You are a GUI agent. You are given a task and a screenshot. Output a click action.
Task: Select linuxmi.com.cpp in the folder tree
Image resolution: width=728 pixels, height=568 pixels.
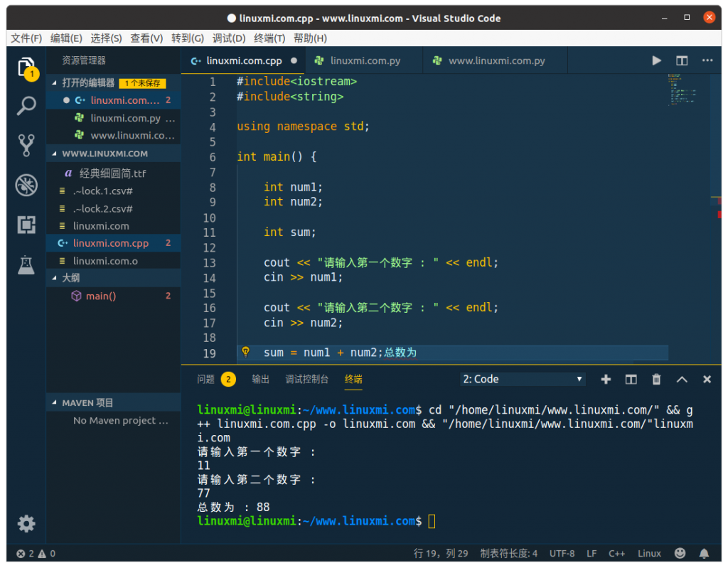click(113, 243)
